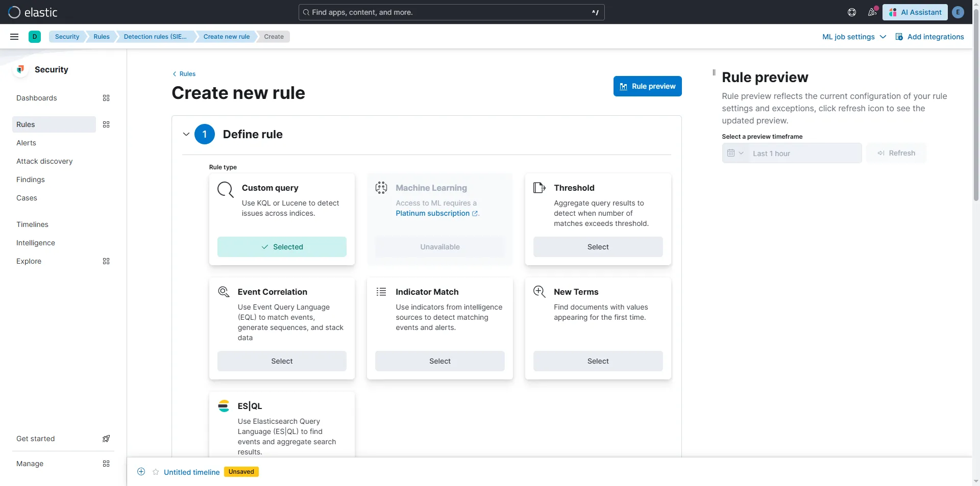
Task: Open the preview timeframe calendar dropdown
Action: (735, 153)
